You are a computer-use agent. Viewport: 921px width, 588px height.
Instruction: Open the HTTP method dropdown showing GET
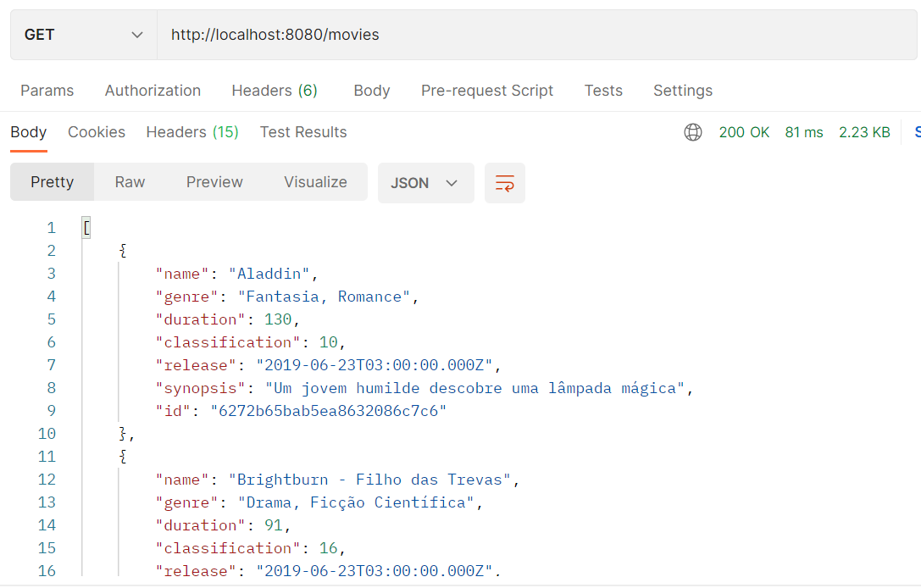click(82, 34)
